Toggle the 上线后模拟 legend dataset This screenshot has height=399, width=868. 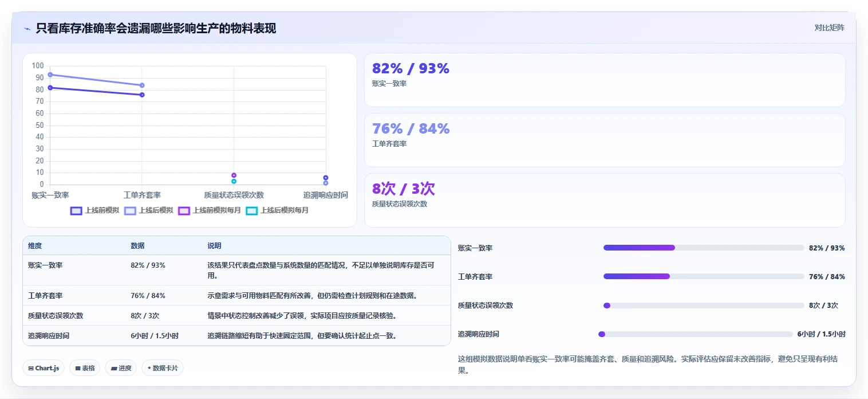click(x=148, y=210)
